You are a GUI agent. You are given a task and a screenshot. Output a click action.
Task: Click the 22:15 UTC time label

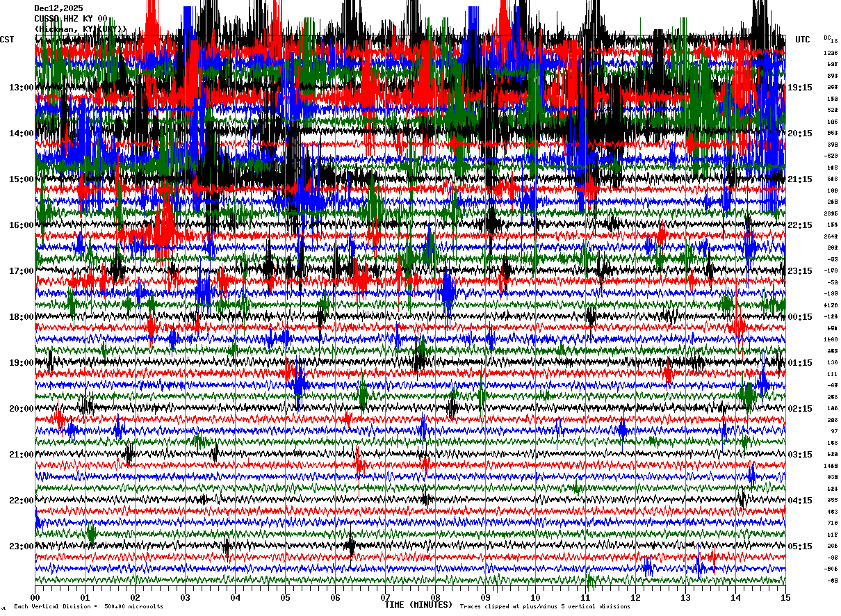tap(800, 225)
